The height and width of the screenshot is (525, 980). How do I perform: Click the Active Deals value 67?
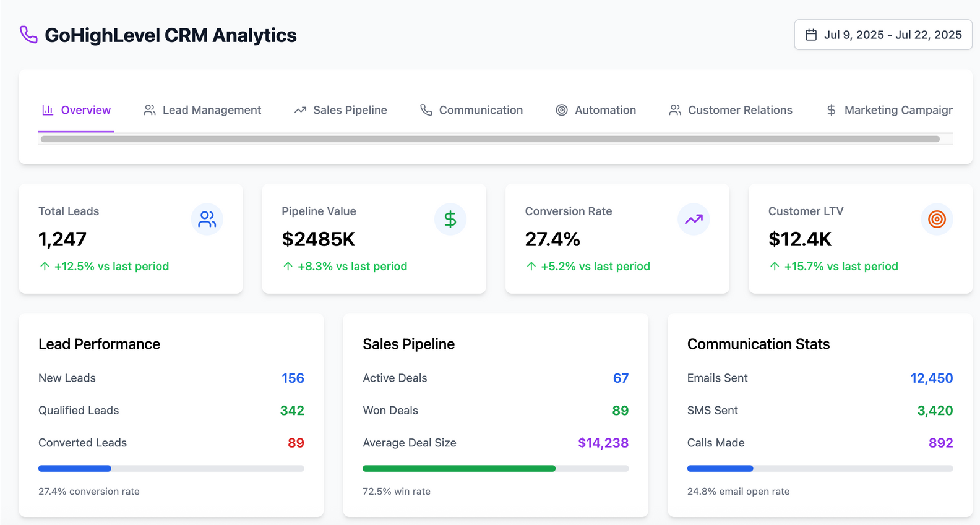click(621, 378)
